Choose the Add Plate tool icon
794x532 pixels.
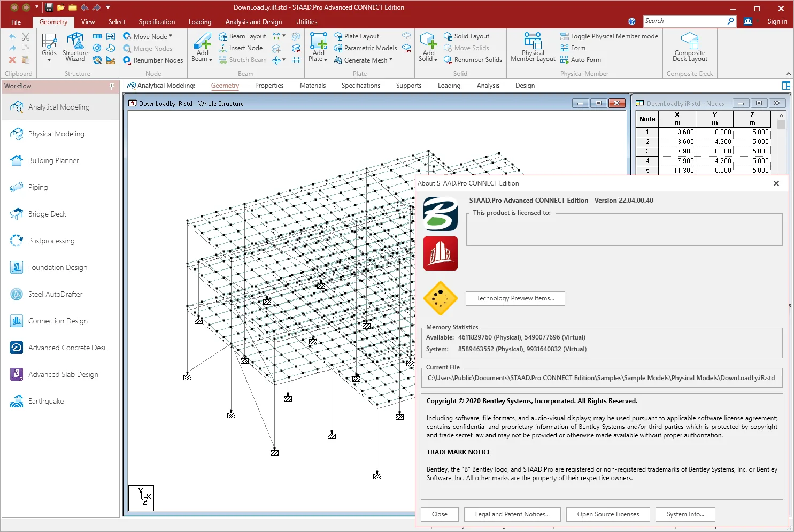tap(318, 42)
